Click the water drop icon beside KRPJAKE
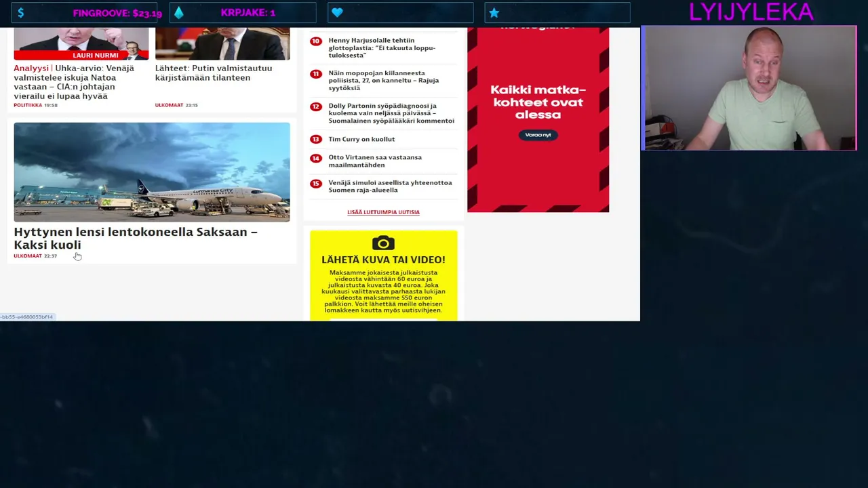Screen dimensions: 868x488 tap(179, 13)
